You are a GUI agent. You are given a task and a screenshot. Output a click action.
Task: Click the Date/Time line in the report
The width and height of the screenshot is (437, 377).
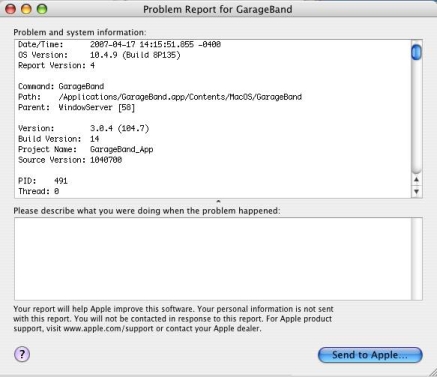point(119,44)
